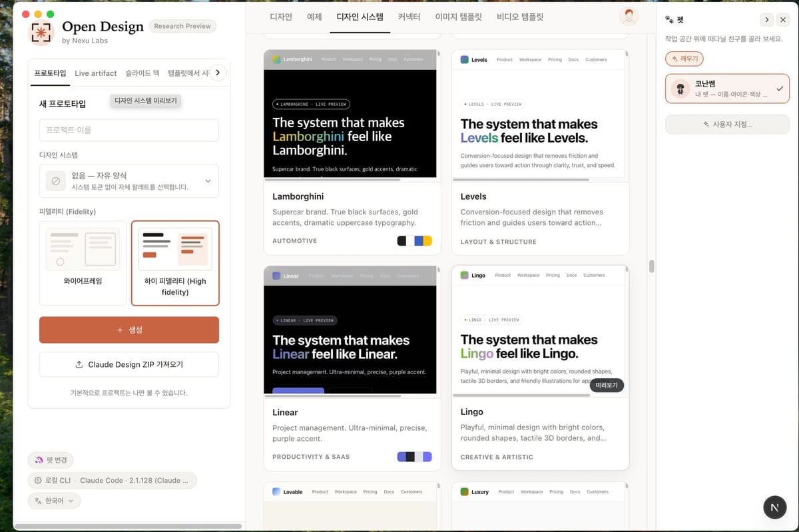Screen dimensions: 799x532
Task: Open the 비디오 템플릿 top tab
Action: pyautogui.click(x=520, y=17)
